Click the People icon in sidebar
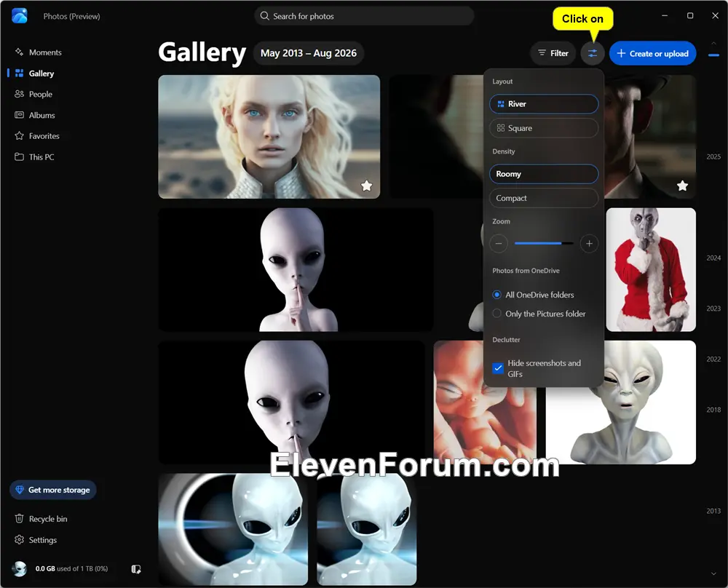This screenshot has height=588, width=728. point(19,94)
